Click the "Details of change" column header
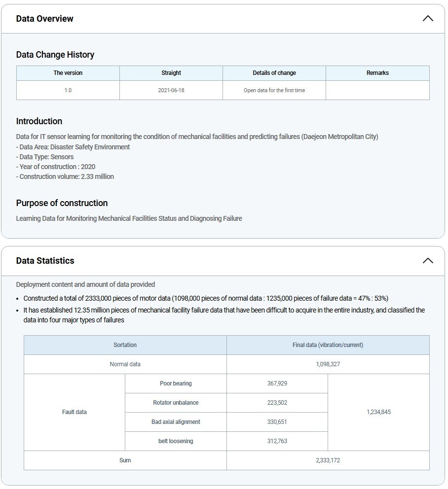 pos(274,73)
